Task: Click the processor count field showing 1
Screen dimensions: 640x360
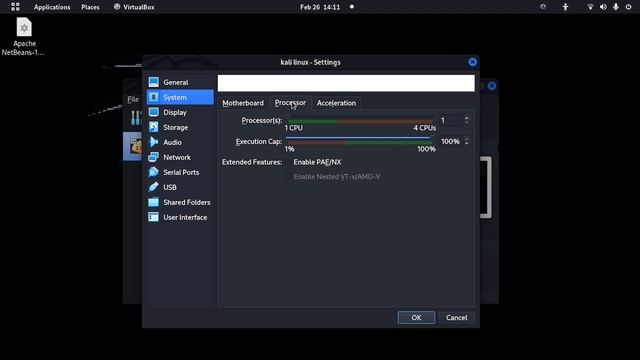Action: point(451,120)
